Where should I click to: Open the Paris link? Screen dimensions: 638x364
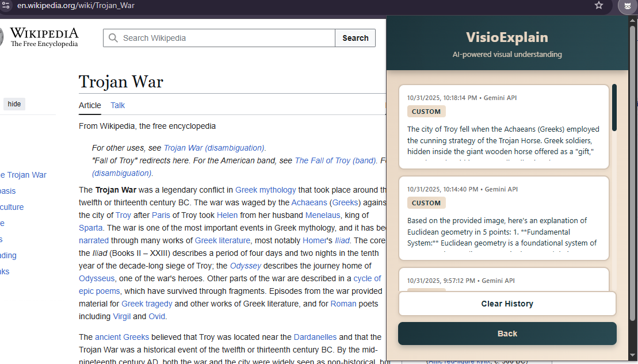161,215
